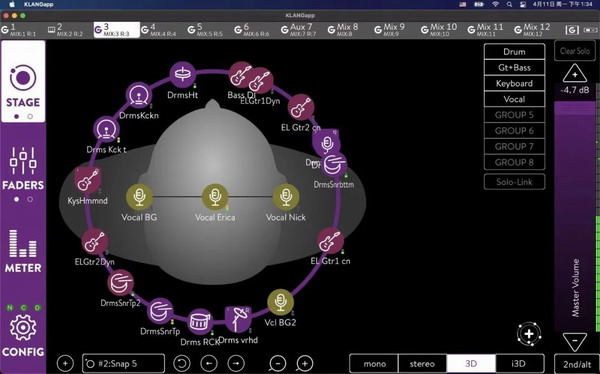Click the Drum group button
The height and width of the screenshot is (374, 600).
(514, 52)
